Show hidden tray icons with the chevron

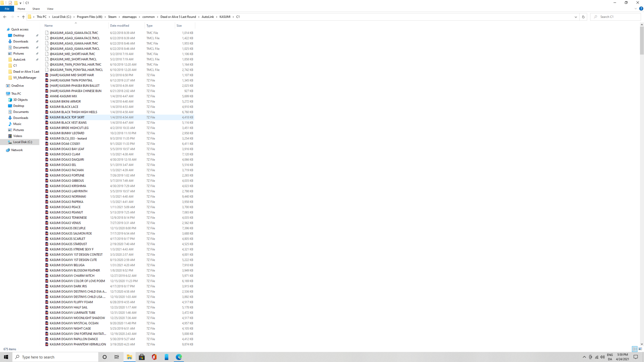pos(584,357)
